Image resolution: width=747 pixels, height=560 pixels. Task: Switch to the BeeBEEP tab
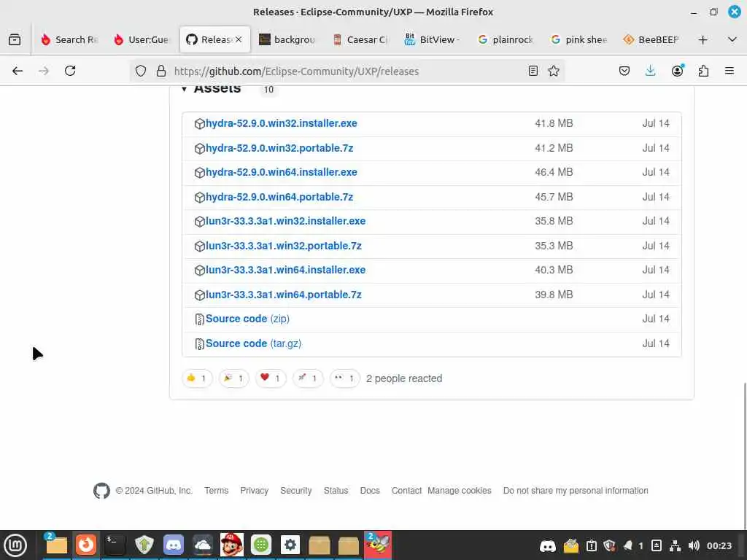[x=651, y=39]
